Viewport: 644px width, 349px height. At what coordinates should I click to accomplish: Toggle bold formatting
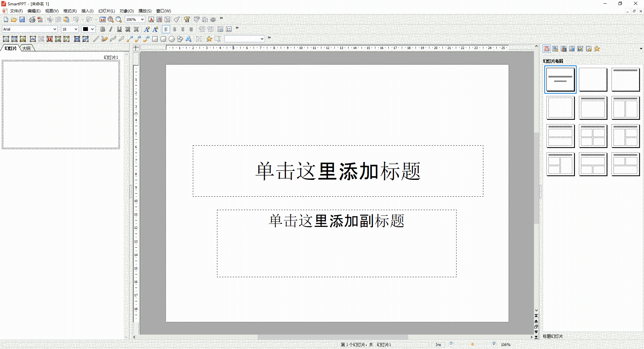pyautogui.click(x=103, y=29)
